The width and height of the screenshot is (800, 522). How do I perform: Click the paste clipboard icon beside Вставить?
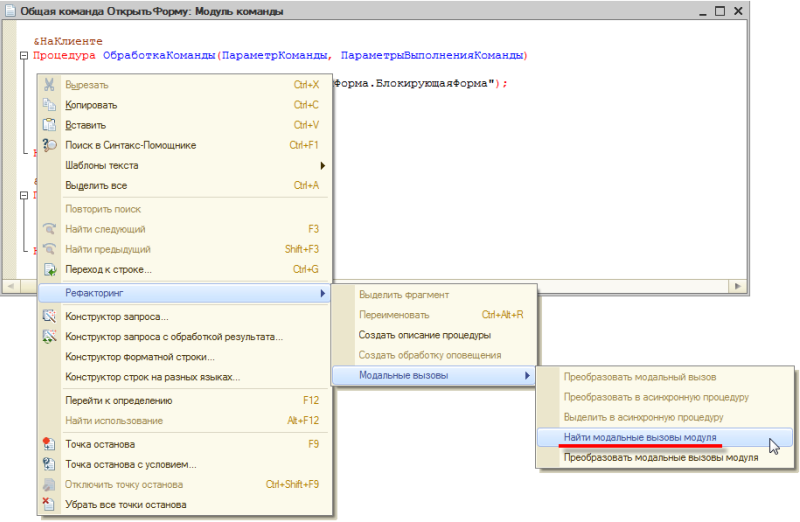[49, 125]
